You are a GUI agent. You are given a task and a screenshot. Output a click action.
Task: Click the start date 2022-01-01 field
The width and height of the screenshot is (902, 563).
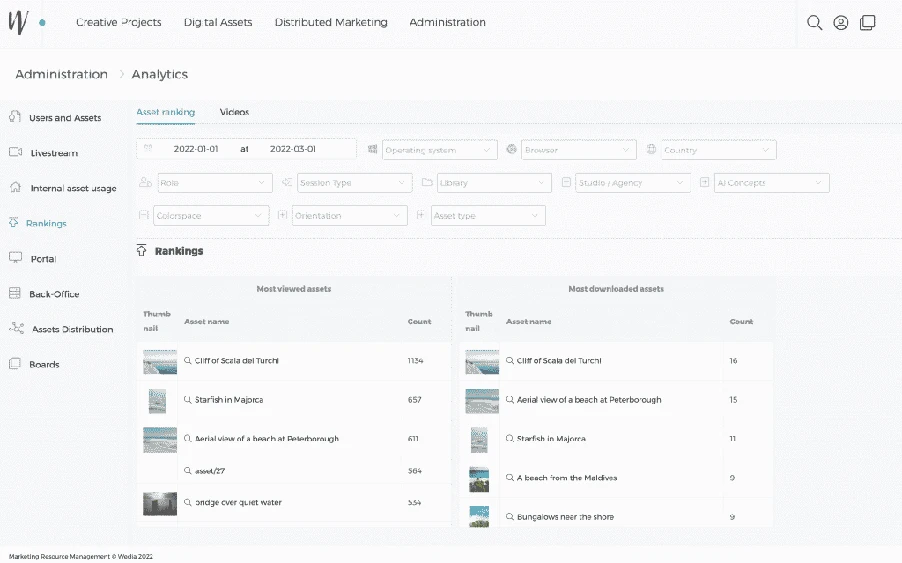tap(196, 149)
